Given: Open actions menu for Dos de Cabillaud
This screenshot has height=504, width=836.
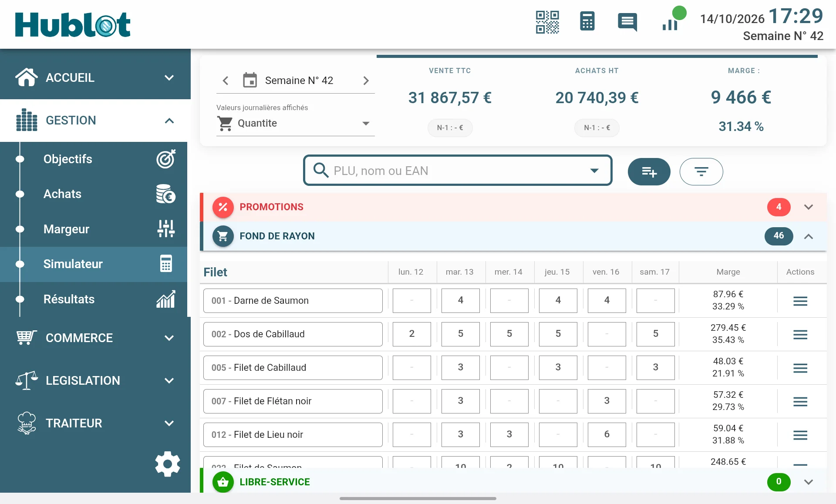Looking at the screenshot, I should (x=800, y=334).
